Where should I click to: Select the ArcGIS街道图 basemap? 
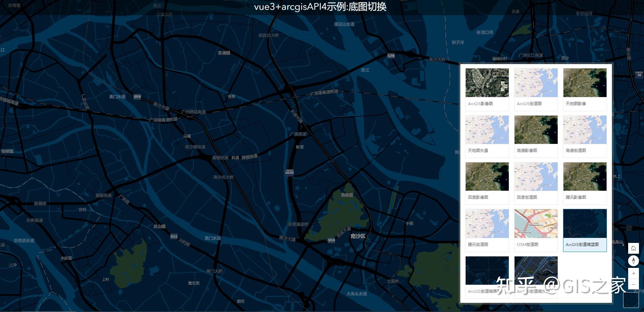point(536,89)
